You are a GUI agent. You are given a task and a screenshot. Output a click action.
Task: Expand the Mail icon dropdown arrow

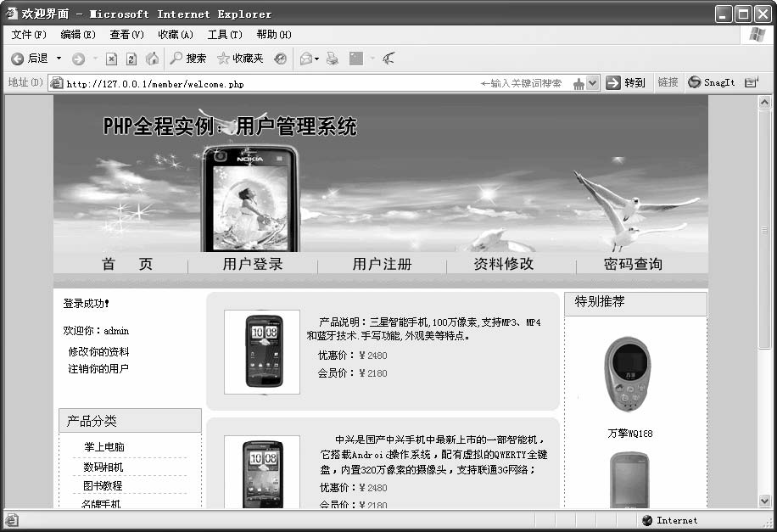pos(317,59)
